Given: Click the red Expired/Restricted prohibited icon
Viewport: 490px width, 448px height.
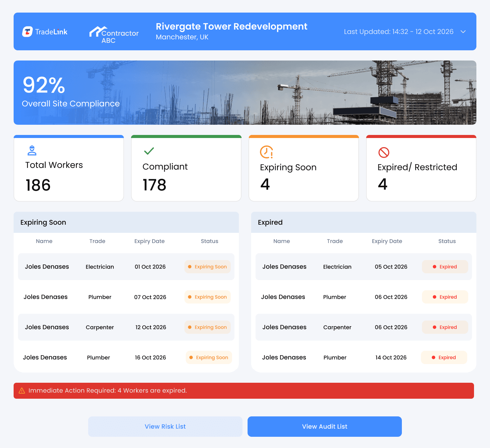Looking at the screenshot, I should (384, 152).
